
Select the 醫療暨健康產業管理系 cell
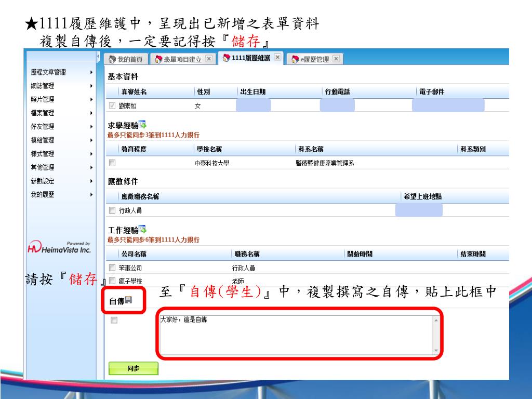pos(325,163)
